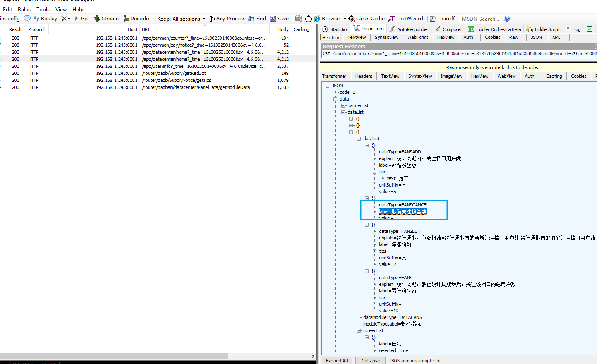This screenshot has width=597, height=364.
Task: Click the Find binoculars button
Action: point(257,19)
